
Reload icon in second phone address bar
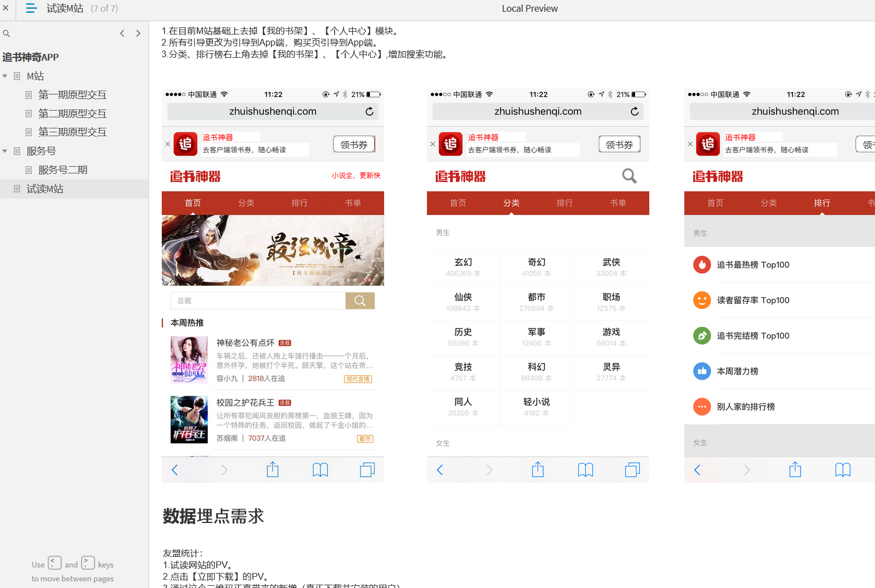(634, 111)
